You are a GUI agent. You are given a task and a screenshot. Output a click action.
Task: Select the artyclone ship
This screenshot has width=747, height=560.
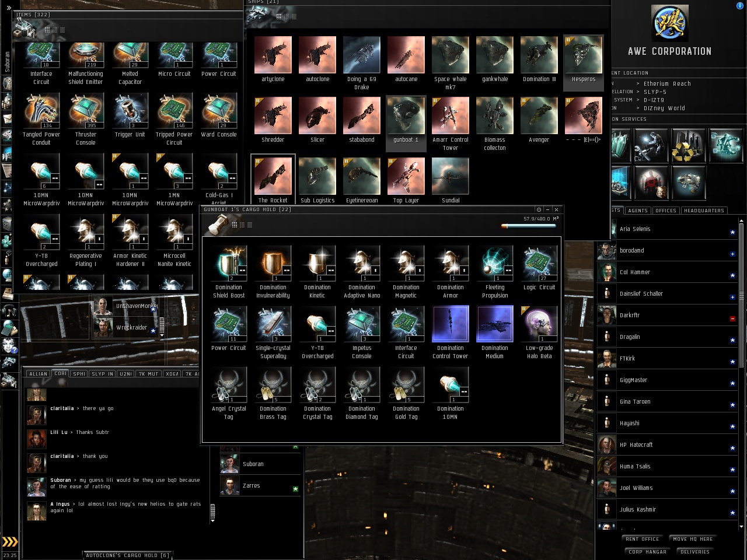point(273,60)
